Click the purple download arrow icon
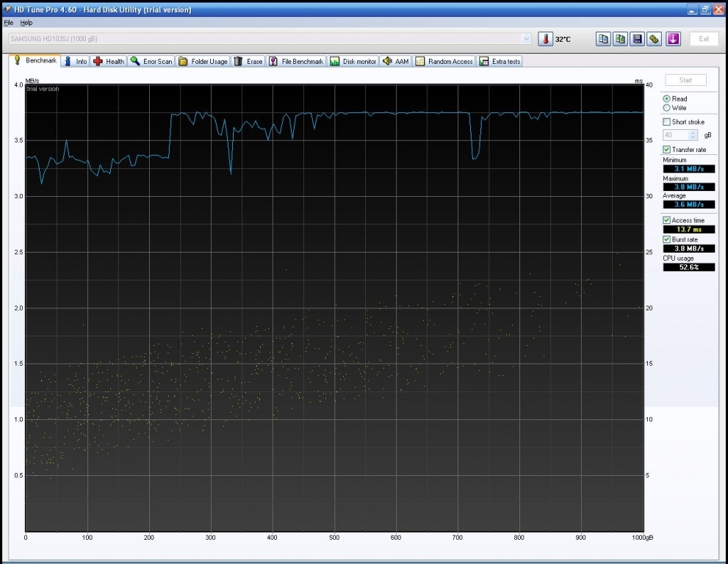Viewport: 728px width, 564px height. click(673, 39)
